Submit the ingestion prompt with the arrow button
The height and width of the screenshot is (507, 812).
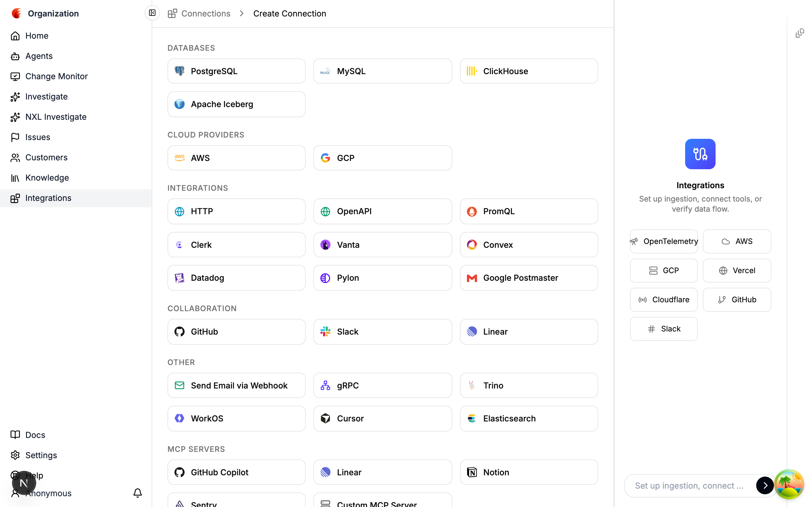click(x=765, y=485)
